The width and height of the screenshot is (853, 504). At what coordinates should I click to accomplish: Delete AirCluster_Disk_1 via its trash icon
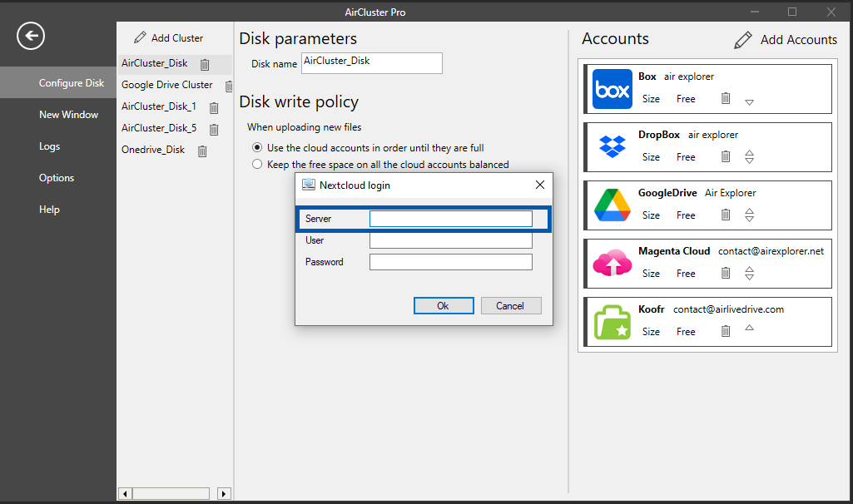[214, 107]
